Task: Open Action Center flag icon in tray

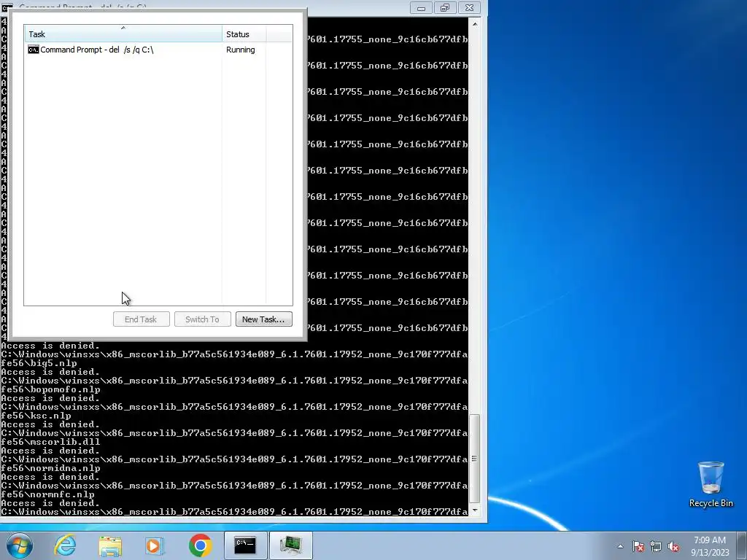Action: [638, 546]
